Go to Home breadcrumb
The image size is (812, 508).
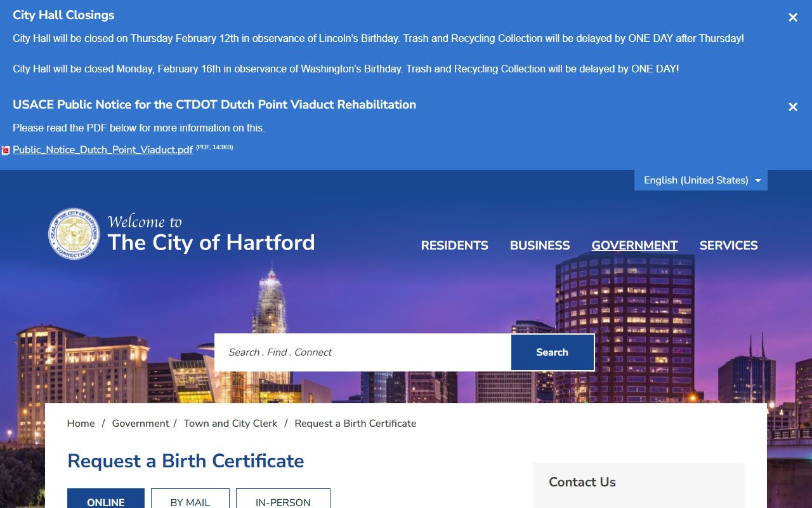[x=81, y=424]
